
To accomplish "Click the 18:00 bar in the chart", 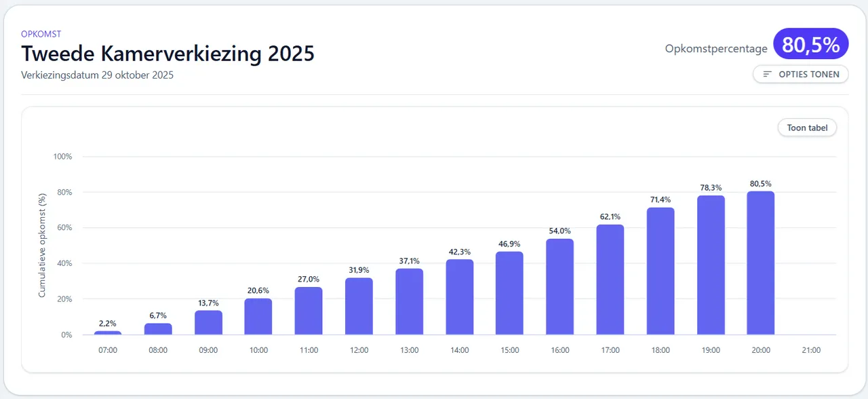I will point(660,271).
